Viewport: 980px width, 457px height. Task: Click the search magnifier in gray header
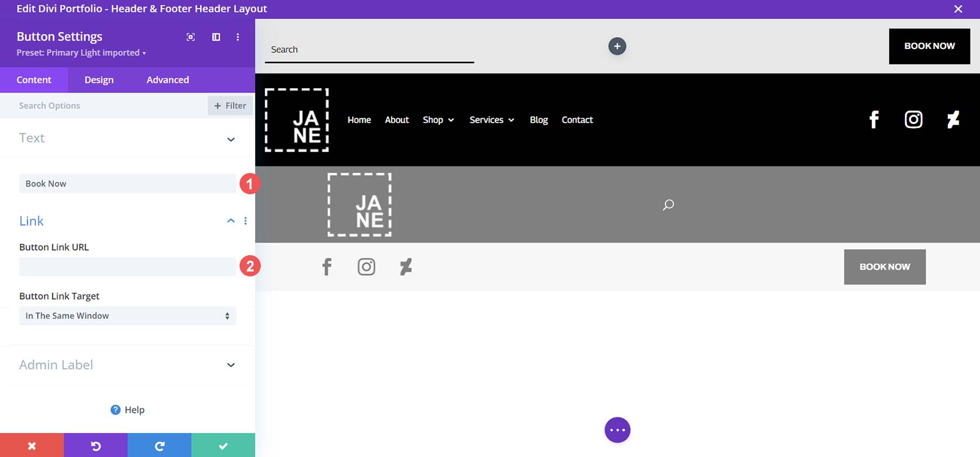coord(668,205)
